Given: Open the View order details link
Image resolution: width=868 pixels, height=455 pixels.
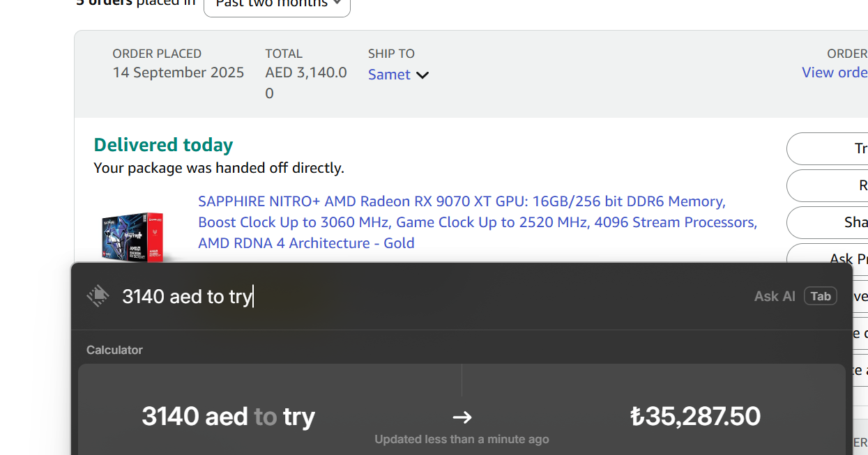Looking at the screenshot, I should [835, 72].
